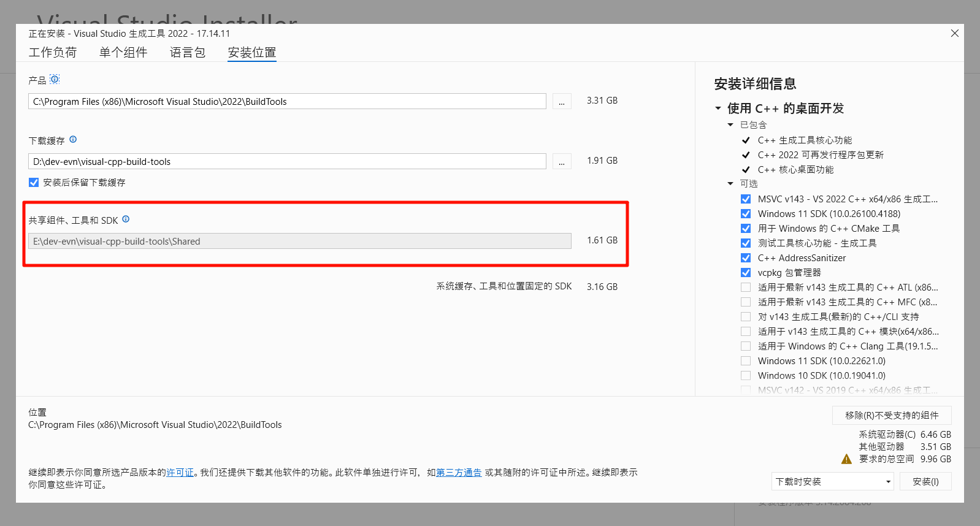Uncheck Windows 11 SDK (10.0.26100.4188)
Screen dimensions: 980x526
tap(746, 213)
